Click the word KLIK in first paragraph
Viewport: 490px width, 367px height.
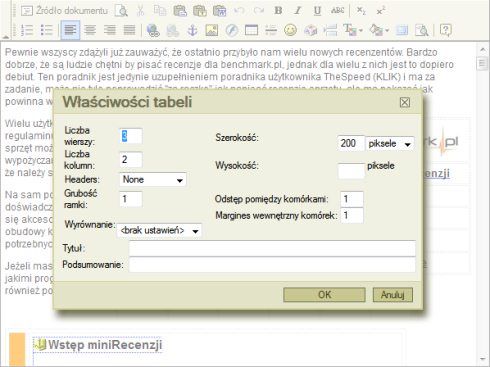386,77
